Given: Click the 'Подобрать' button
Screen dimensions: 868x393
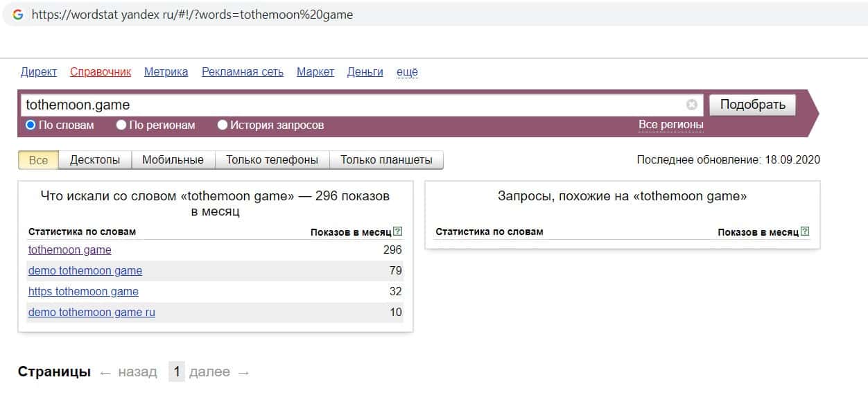Looking at the screenshot, I should 752,105.
